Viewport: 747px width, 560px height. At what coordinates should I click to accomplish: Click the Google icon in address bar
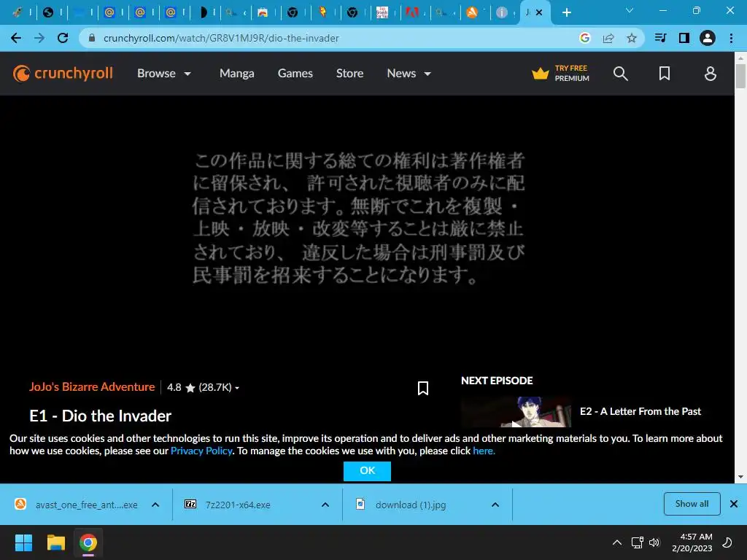click(x=584, y=38)
